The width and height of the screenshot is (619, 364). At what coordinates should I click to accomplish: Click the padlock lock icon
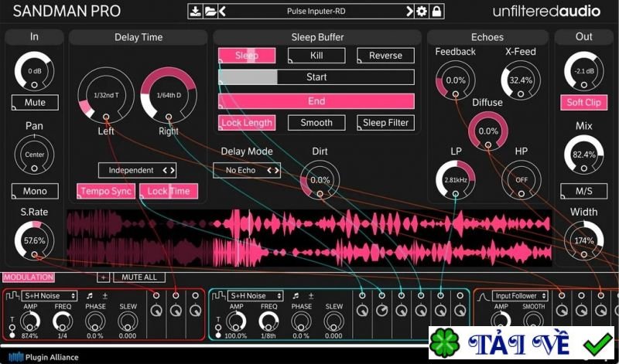click(436, 11)
